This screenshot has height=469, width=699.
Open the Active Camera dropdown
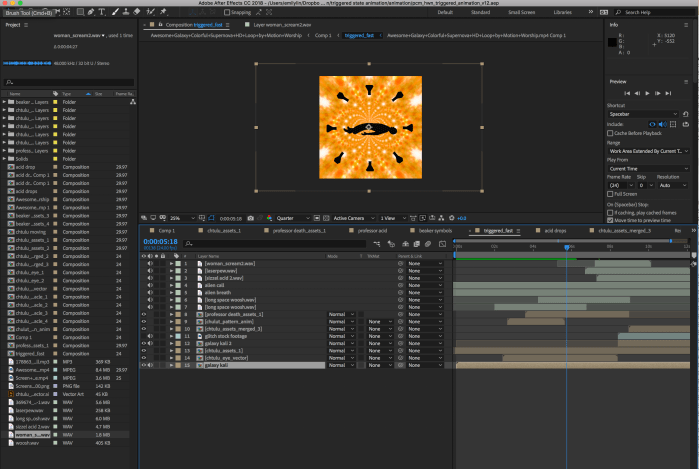[354, 218]
